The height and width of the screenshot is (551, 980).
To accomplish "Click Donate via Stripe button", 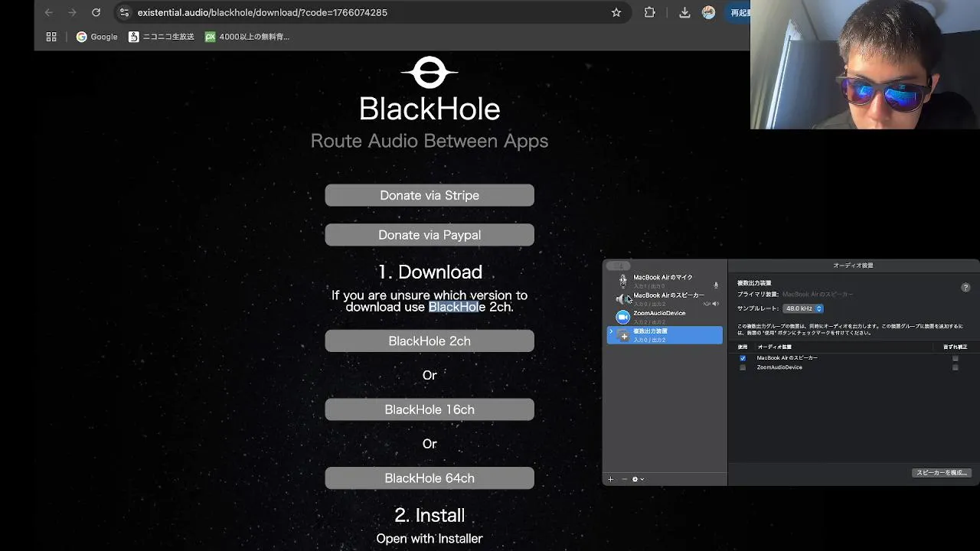I will pos(430,195).
